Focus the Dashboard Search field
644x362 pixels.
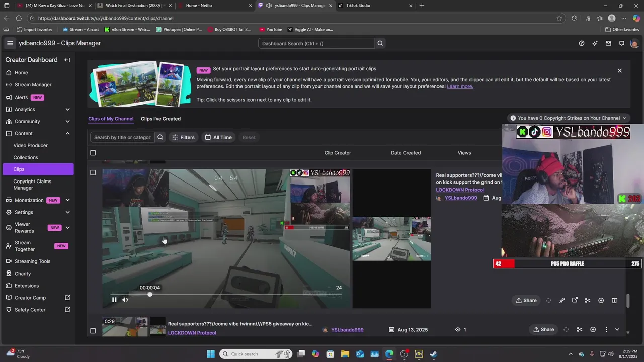316,43
